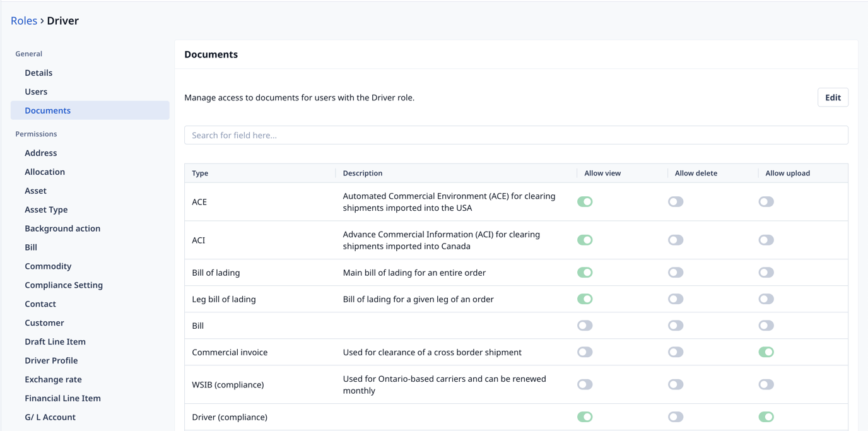Disable Allow view for Bill of lading
Screen dimensions: 868x431
585,273
